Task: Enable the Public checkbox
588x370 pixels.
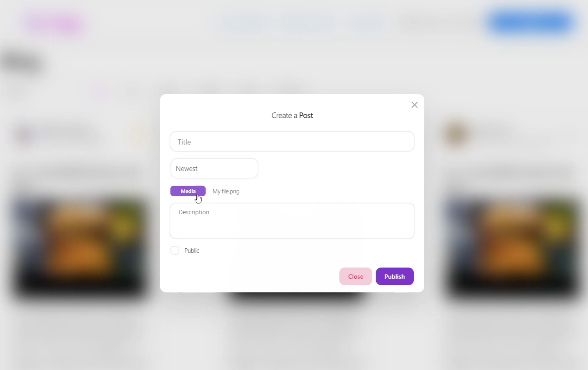Action: [175, 250]
